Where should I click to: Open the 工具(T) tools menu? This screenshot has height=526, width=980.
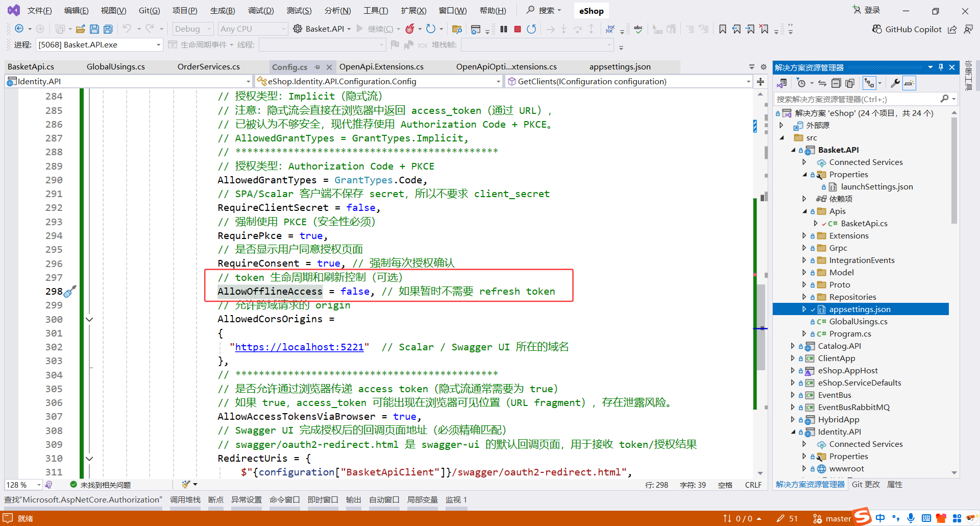pos(376,11)
